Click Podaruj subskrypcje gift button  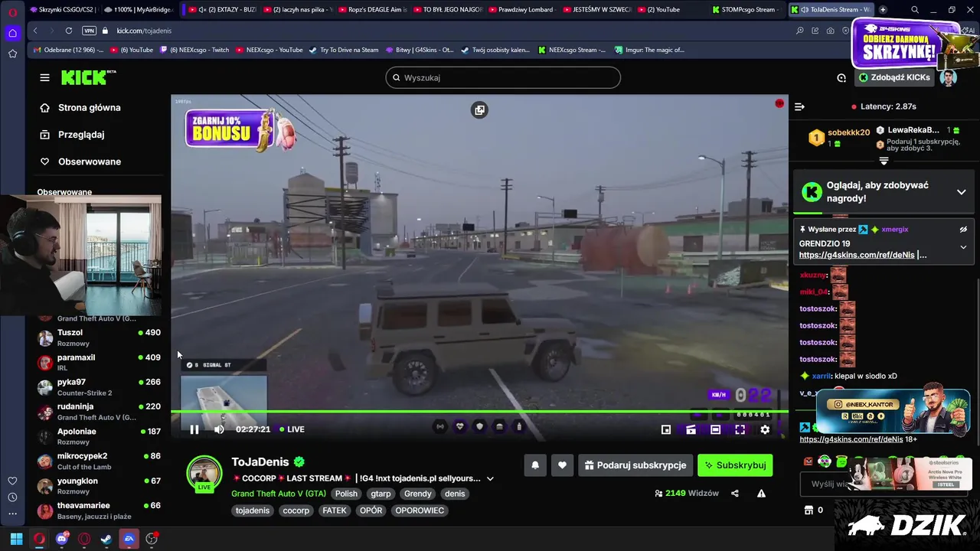click(x=635, y=465)
